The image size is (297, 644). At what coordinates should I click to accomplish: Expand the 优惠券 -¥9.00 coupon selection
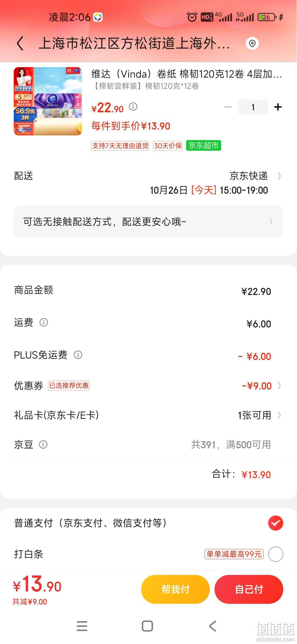279,386
